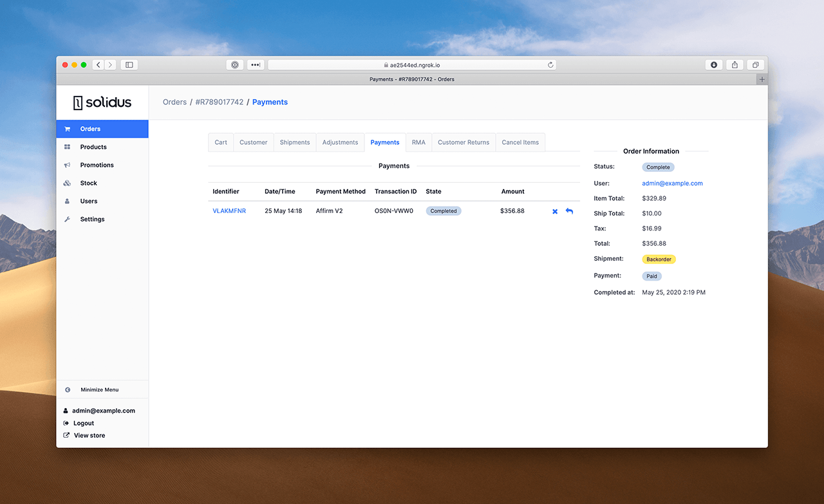Open the store via the View store icon
The width and height of the screenshot is (824, 504).
66,435
